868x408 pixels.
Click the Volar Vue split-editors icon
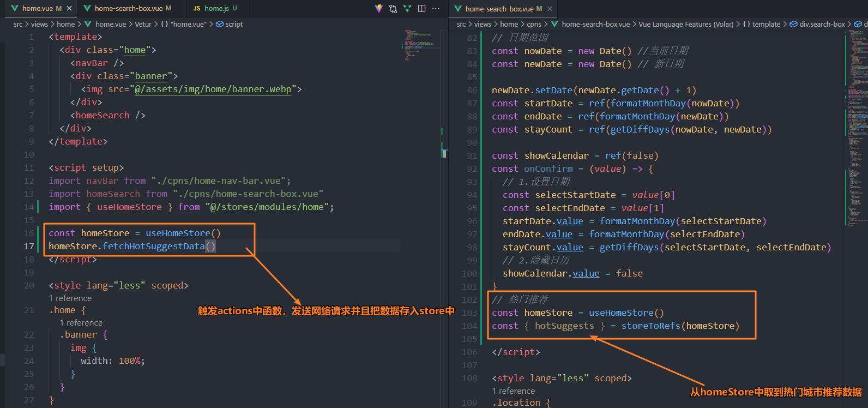pyautogui.click(x=407, y=8)
